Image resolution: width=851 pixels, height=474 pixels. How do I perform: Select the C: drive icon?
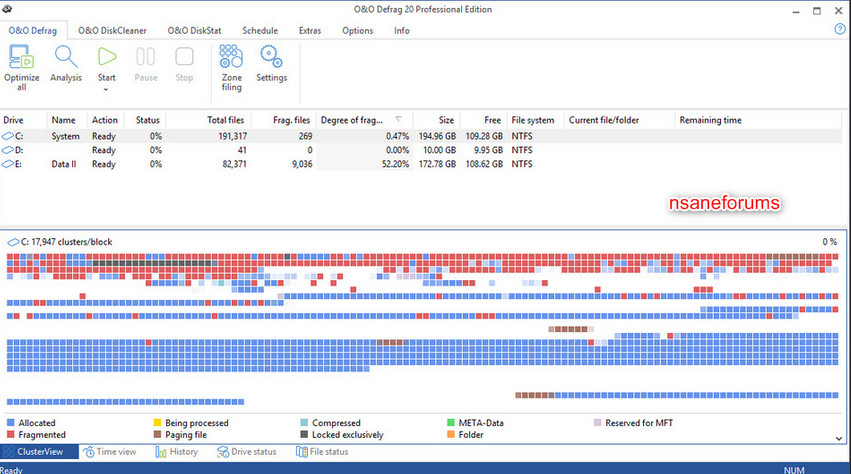(x=8, y=136)
